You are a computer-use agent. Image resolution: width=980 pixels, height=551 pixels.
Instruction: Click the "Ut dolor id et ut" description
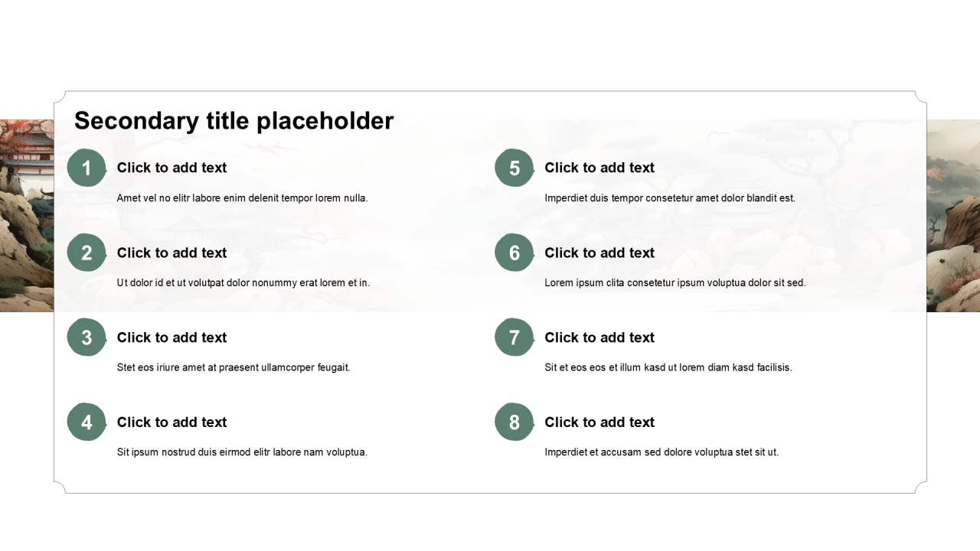tap(243, 283)
